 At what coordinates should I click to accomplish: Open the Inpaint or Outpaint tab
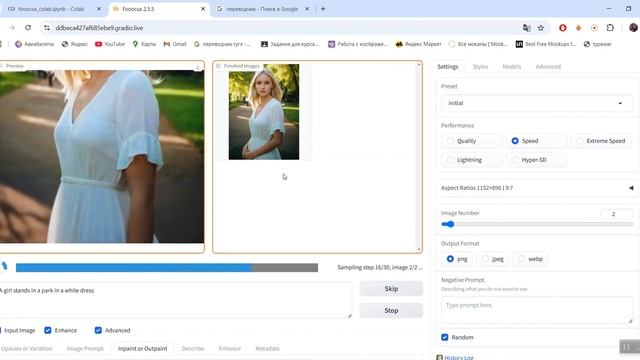click(142, 349)
